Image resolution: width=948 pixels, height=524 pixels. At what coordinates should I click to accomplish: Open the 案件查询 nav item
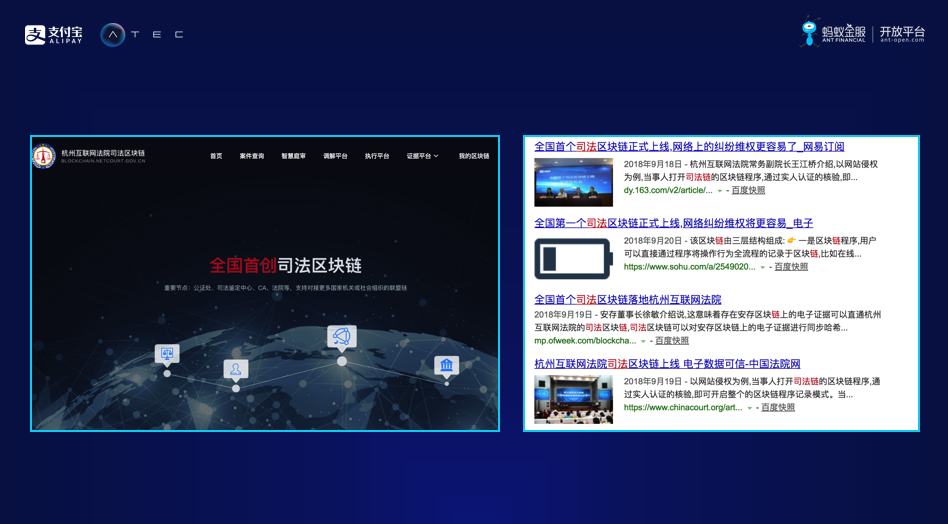point(252,156)
